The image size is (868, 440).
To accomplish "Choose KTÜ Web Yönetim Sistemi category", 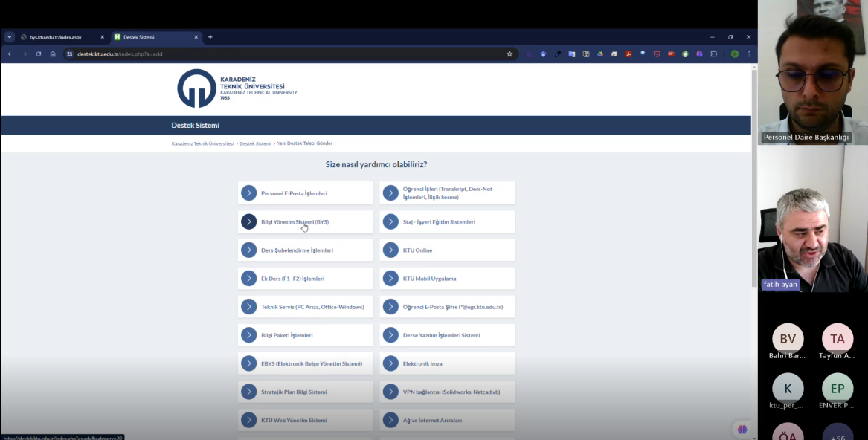I will coord(306,420).
